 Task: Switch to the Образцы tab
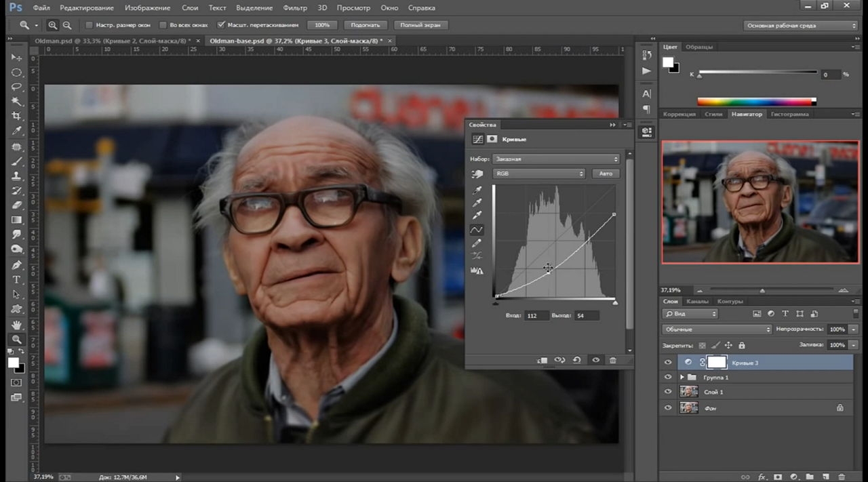[x=698, y=47]
